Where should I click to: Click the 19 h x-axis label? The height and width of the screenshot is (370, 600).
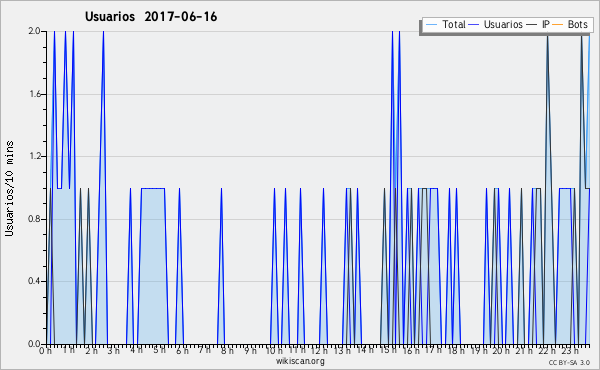pyautogui.click(x=479, y=351)
